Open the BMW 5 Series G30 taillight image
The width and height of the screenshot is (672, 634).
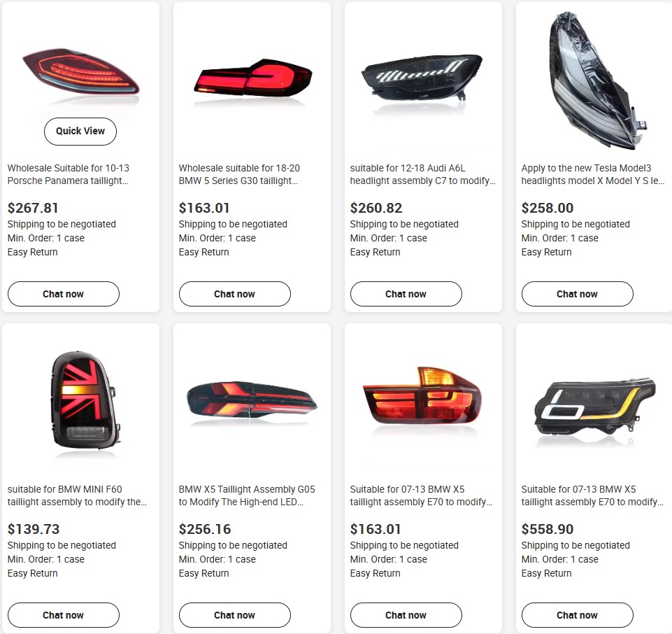tap(252, 79)
